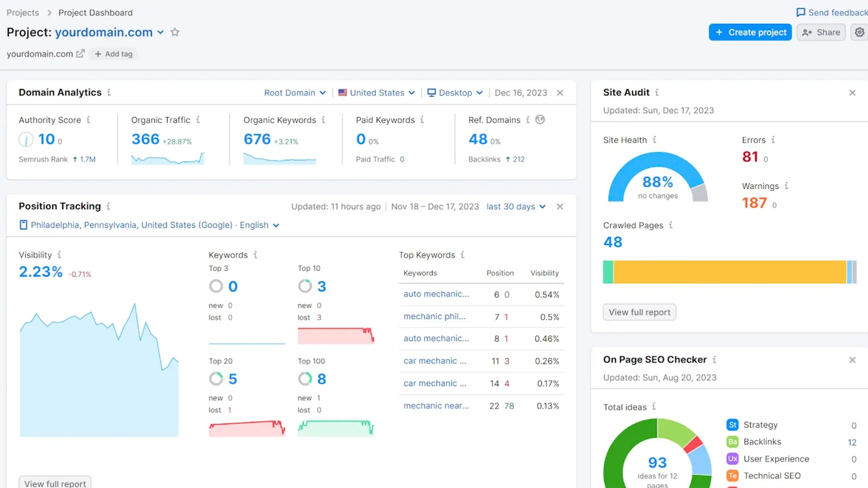Screen dimensions: 868x488
Task: Show info icon next to Organic Traffic
Action: 198,120
